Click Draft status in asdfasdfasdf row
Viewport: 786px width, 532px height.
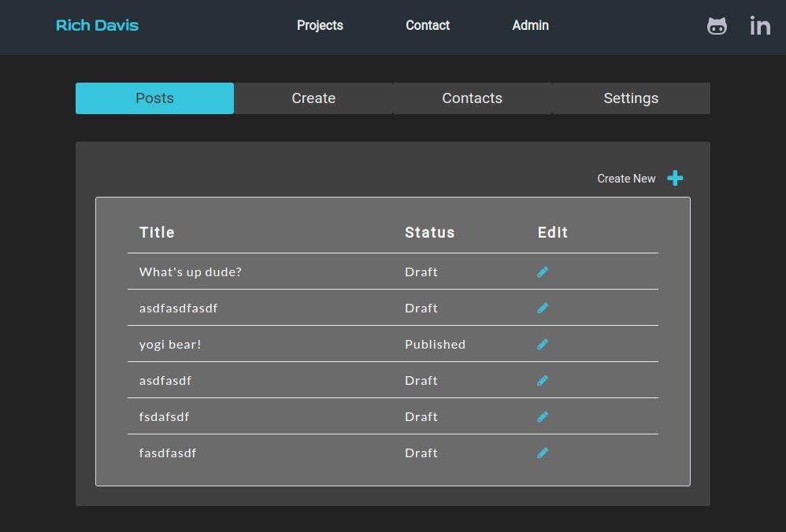pyautogui.click(x=421, y=308)
